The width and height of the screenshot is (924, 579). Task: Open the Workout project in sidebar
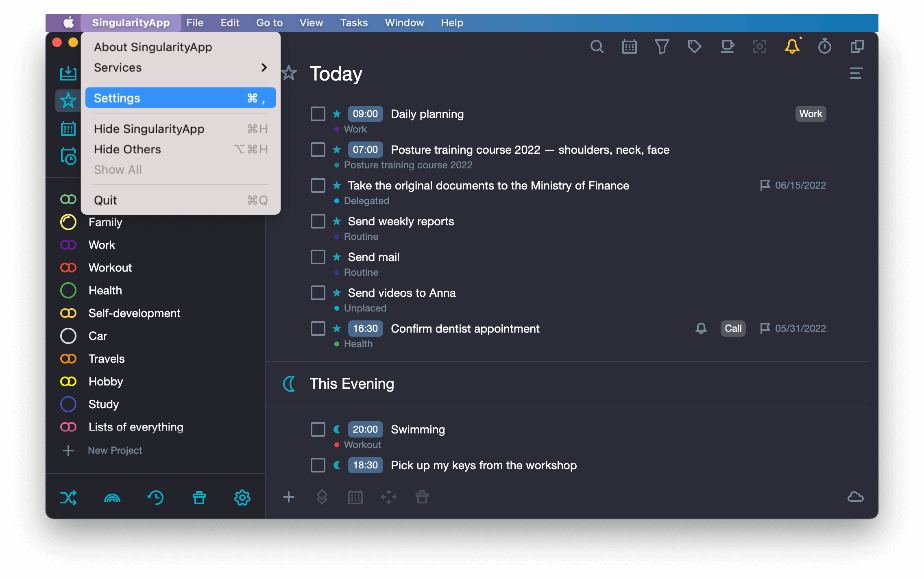coord(110,268)
